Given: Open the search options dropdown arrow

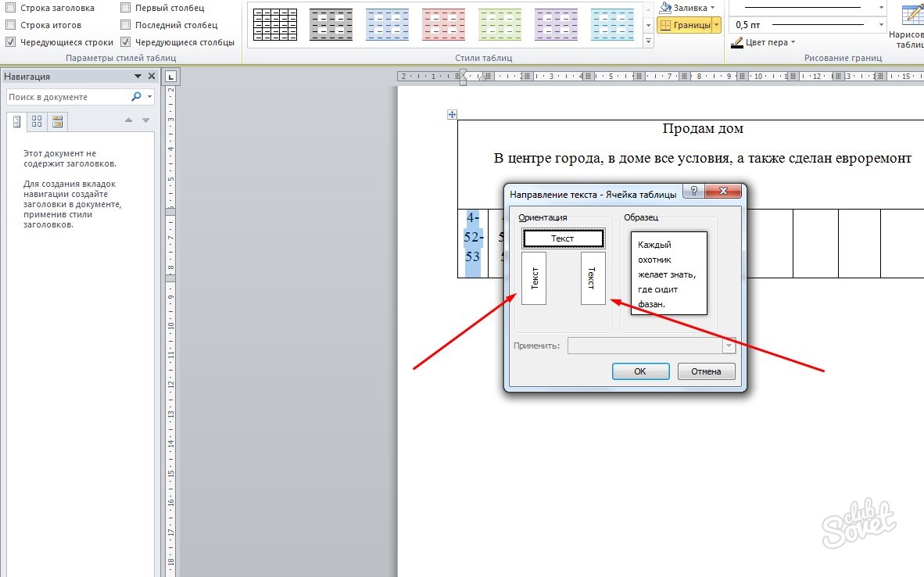Looking at the screenshot, I should (x=149, y=97).
